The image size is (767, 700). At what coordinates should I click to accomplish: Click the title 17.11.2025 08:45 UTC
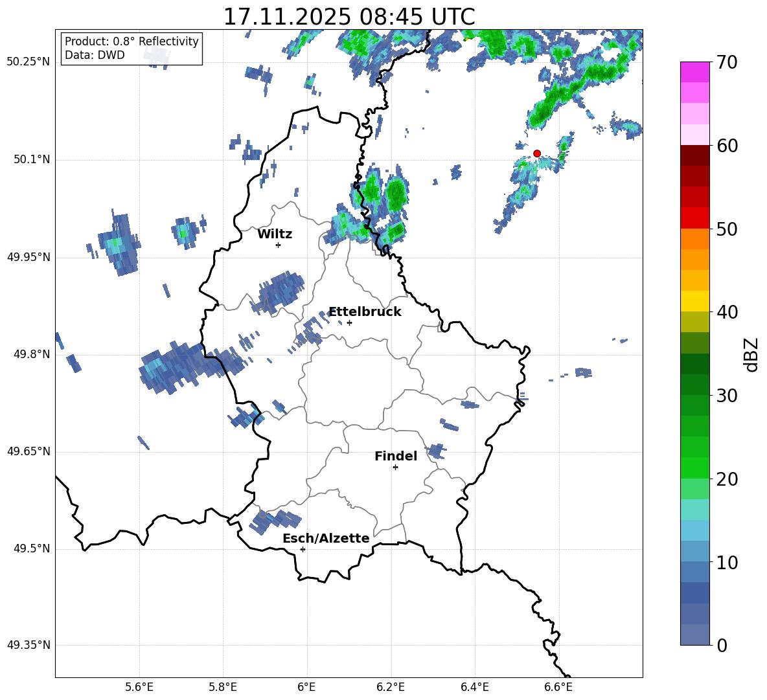pos(349,17)
